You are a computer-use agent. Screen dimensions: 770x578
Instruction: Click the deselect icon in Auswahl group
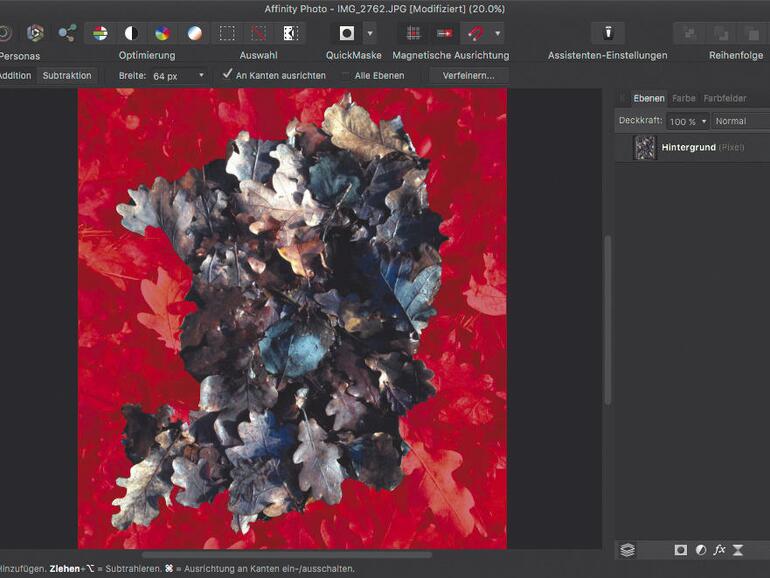click(x=259, y=33)
